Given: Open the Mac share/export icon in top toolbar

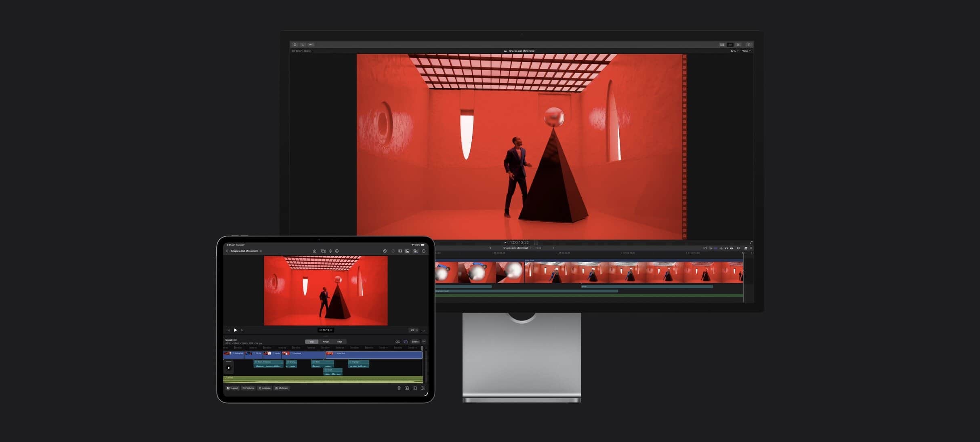Looking at the screenshot, I should (x=749, y=44).
